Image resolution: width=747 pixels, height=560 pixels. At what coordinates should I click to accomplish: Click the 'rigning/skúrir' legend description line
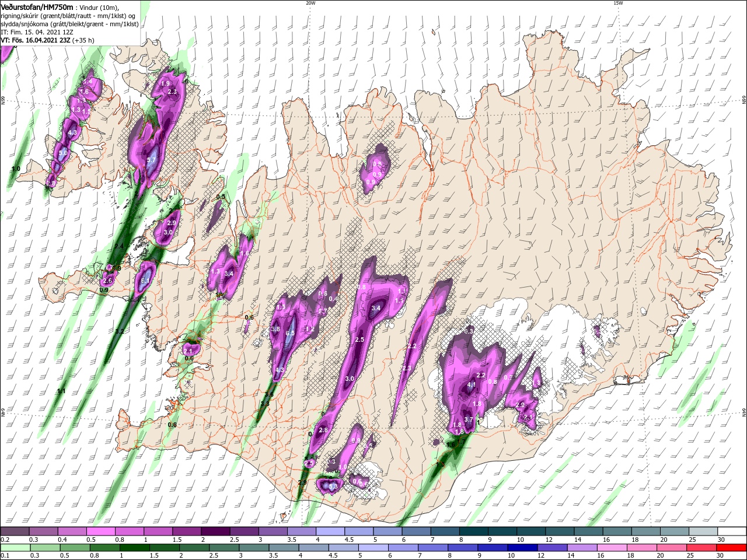tap(68, 16)
